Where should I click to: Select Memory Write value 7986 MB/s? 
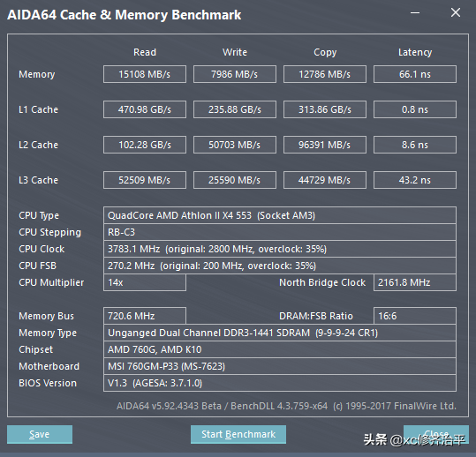tap(235, 74)
